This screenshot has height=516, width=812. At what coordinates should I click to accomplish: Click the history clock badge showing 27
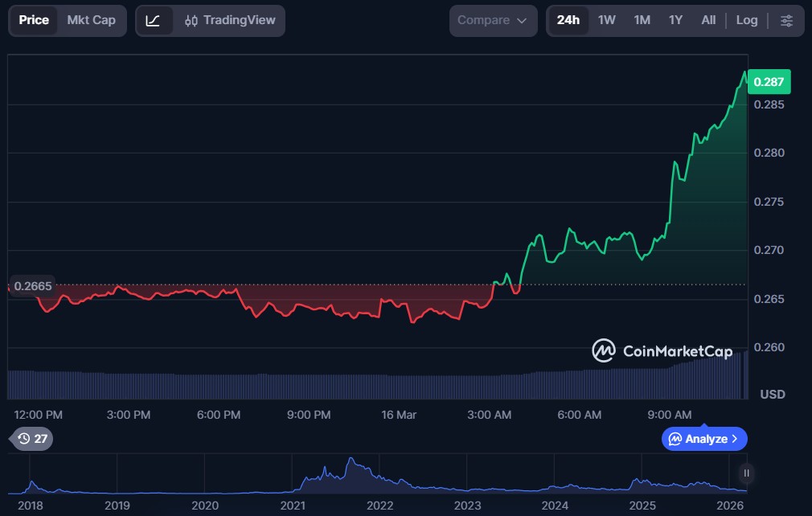point(32,439)
